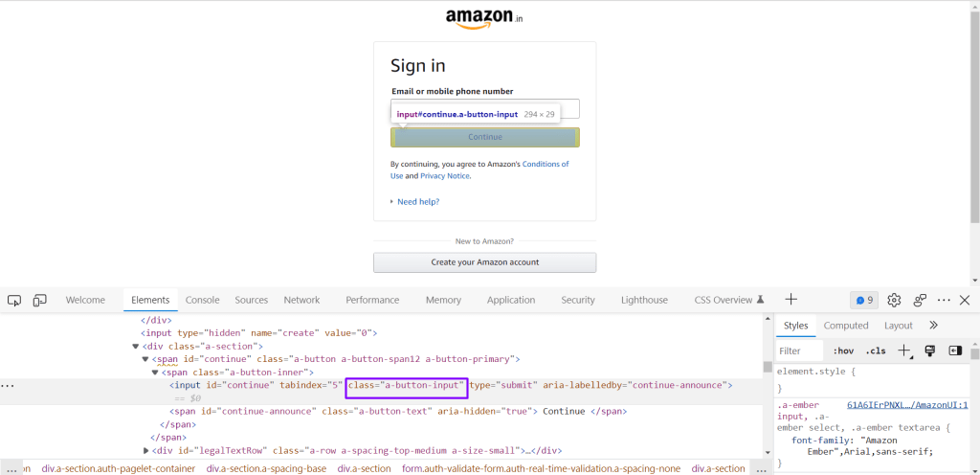Image resolution: width=980 pixels, height=475 pixels.
Task: Switch to the Console tab
Action: (x=202, y=300)
